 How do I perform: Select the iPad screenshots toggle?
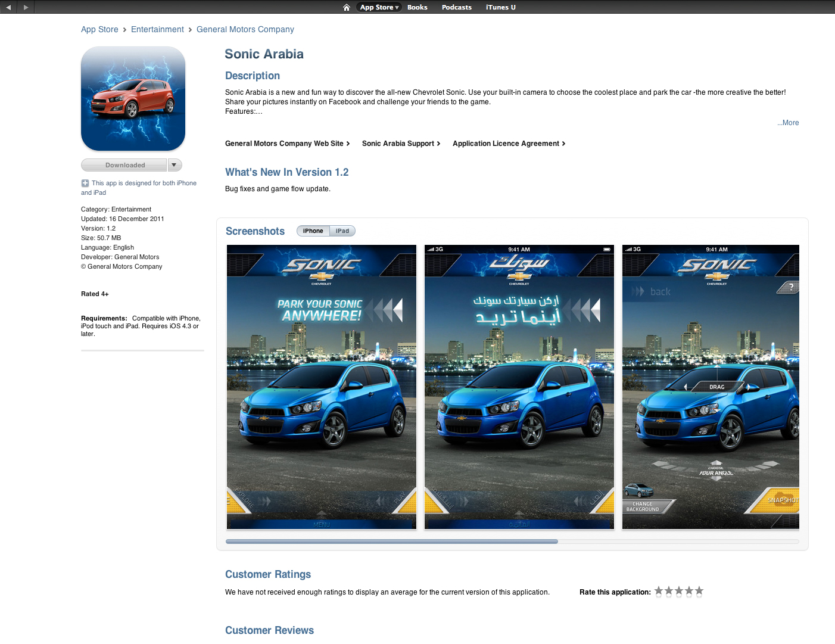pos(342,231)
